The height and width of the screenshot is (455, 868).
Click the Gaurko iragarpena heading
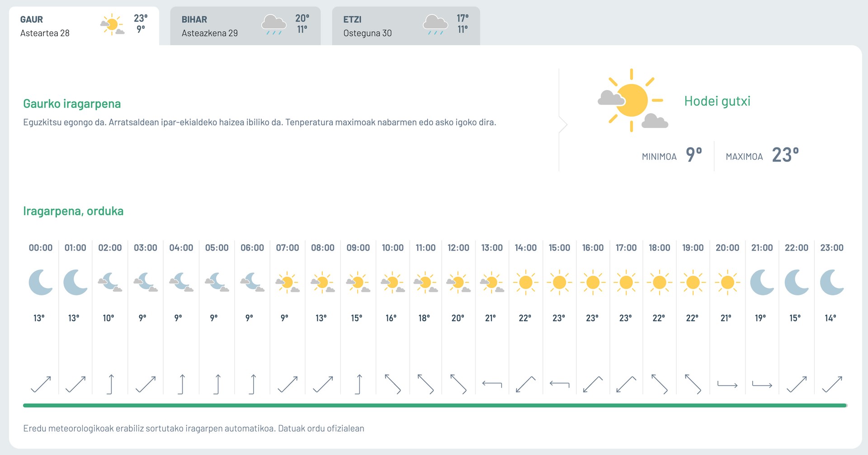(x=72, y=104)
